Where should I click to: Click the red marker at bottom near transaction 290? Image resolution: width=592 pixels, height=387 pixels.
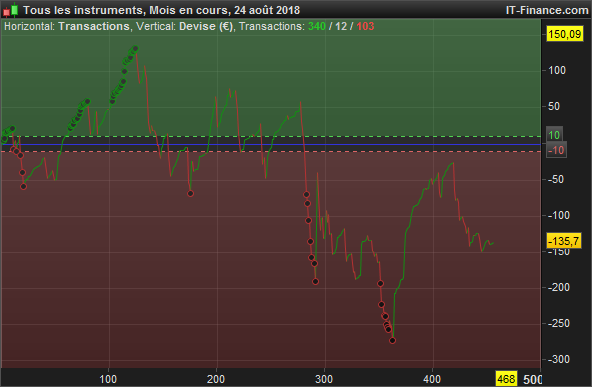(x=315, y=281)
